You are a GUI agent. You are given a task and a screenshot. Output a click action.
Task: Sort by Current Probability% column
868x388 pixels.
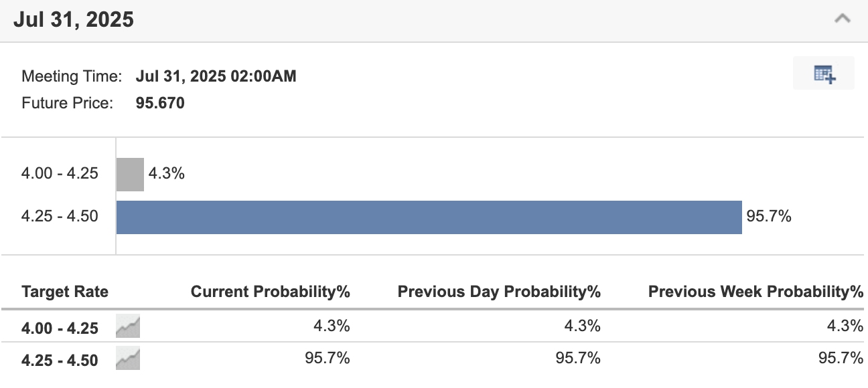click(x=271, y=292)
